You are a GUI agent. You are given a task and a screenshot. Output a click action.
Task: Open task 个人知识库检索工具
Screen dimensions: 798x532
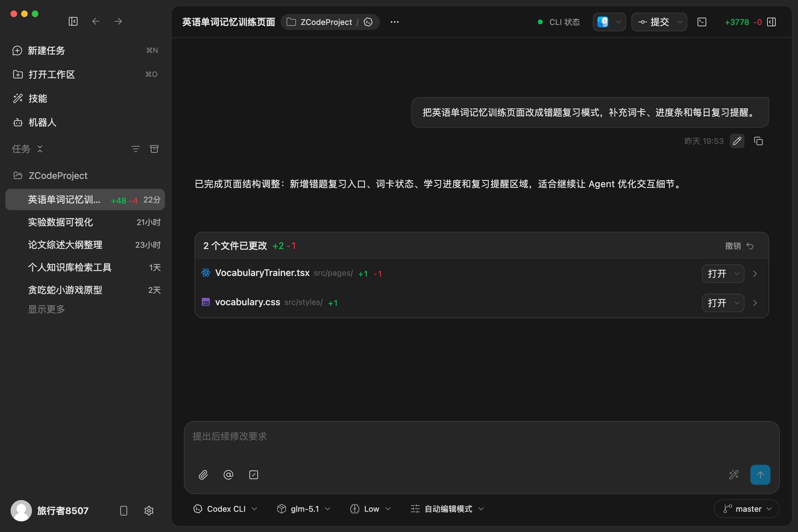point(85,267)
